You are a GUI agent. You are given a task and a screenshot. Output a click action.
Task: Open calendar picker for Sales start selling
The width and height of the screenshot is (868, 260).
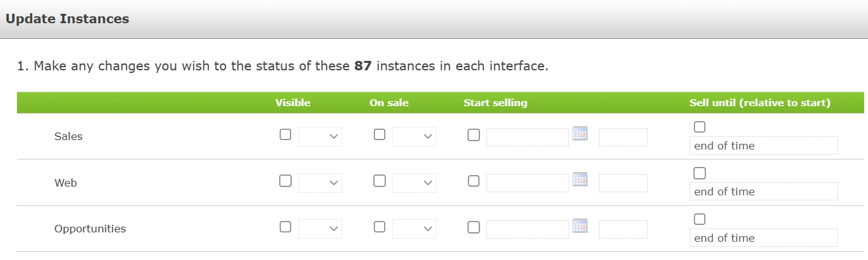[580, 134]
